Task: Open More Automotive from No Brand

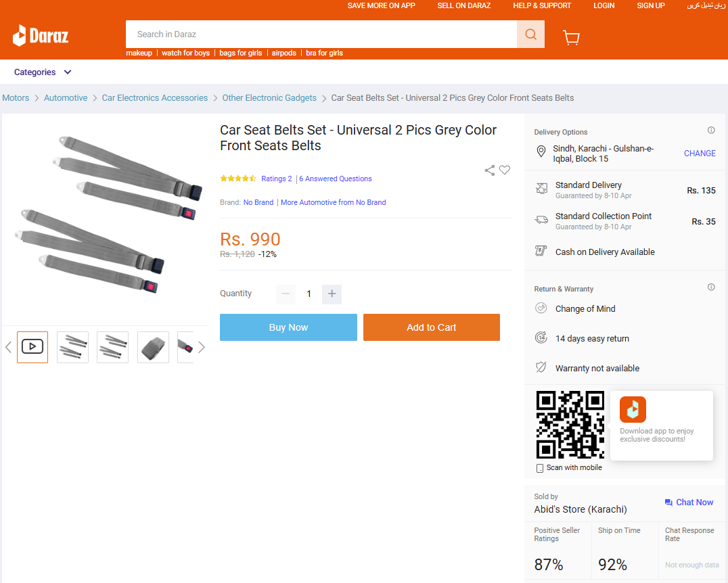Action: [334, 202]
